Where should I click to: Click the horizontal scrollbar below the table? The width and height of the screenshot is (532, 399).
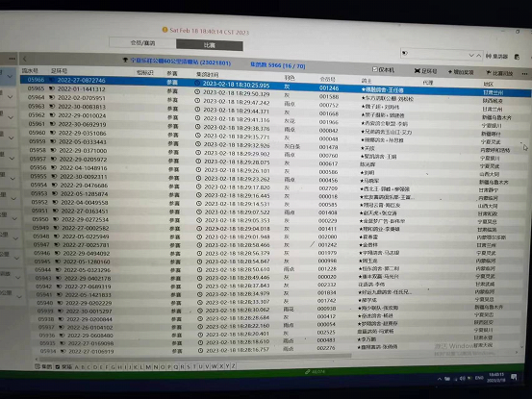(195, 358)
